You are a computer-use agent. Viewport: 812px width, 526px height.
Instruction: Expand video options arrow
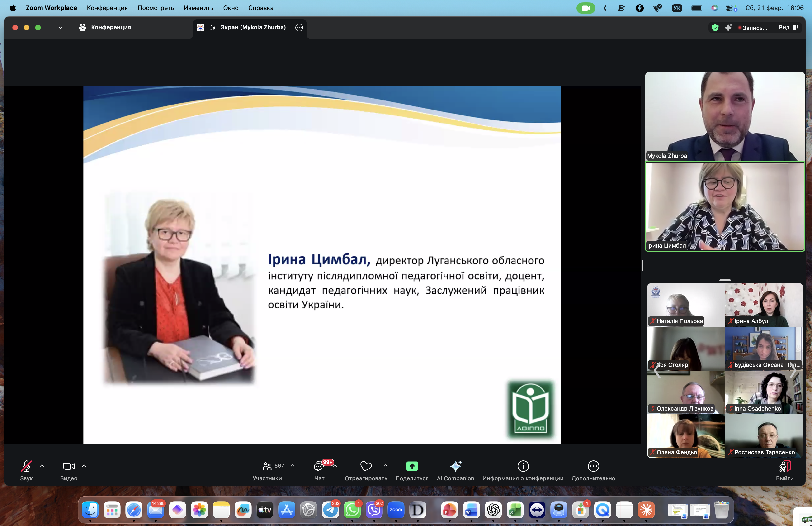pyautogui.click(x=84, y=466)
